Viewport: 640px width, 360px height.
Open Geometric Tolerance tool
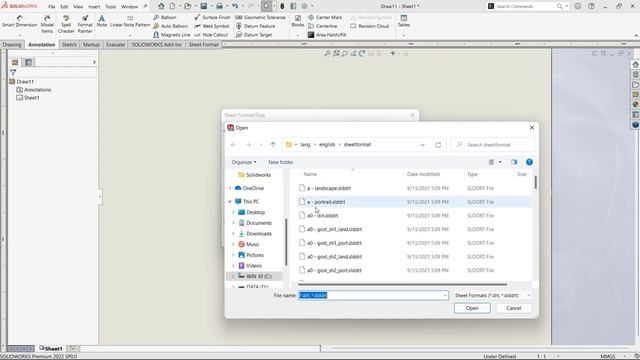pos(260,18)
